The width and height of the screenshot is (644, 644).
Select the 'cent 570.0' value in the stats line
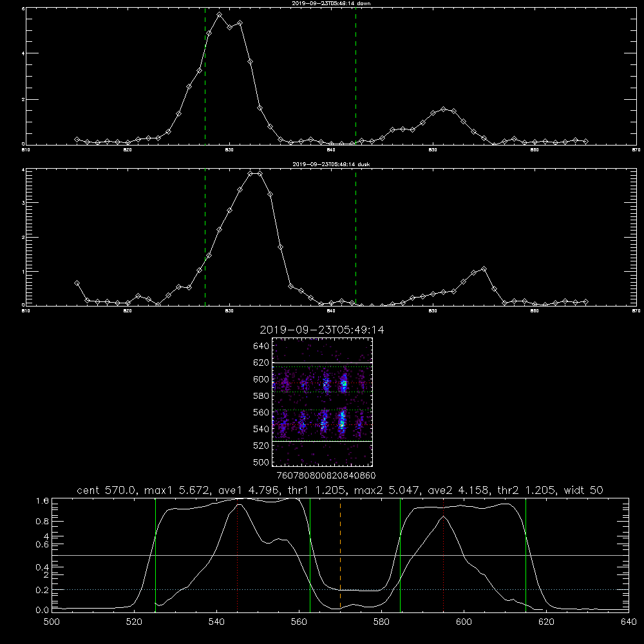pyautogui.click(x=107, y=490)
